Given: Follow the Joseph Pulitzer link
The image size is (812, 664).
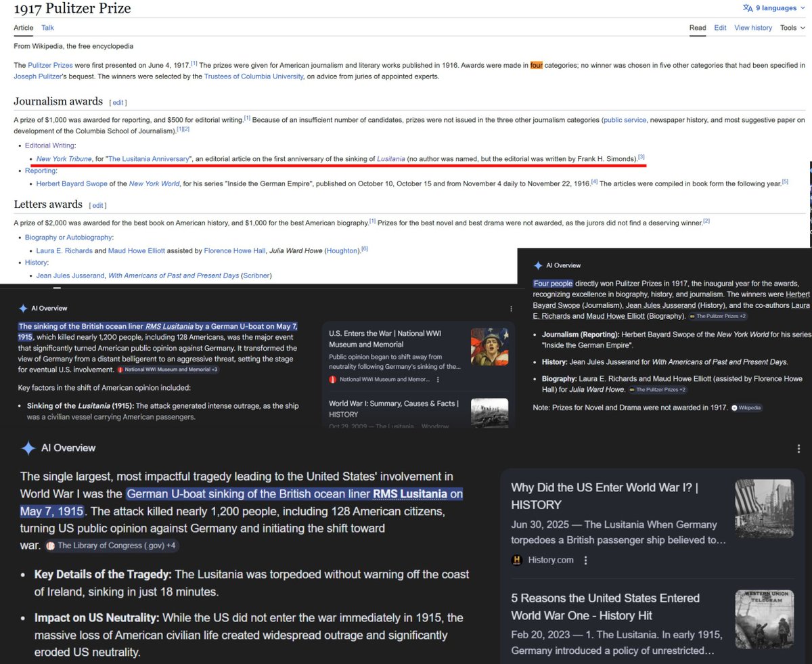Looking at the screenshot, I should [39, 76].
